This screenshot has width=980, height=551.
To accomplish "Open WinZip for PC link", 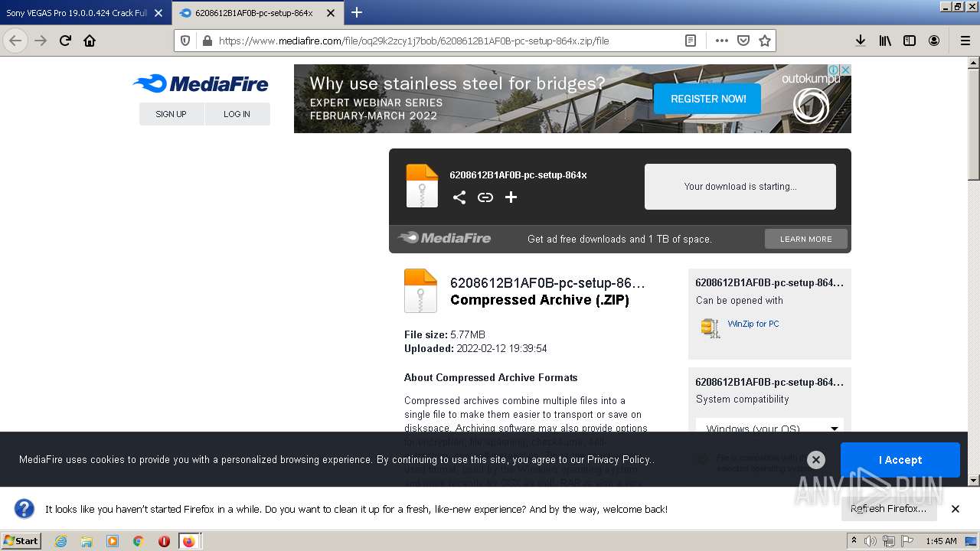I will click(753, 324).
